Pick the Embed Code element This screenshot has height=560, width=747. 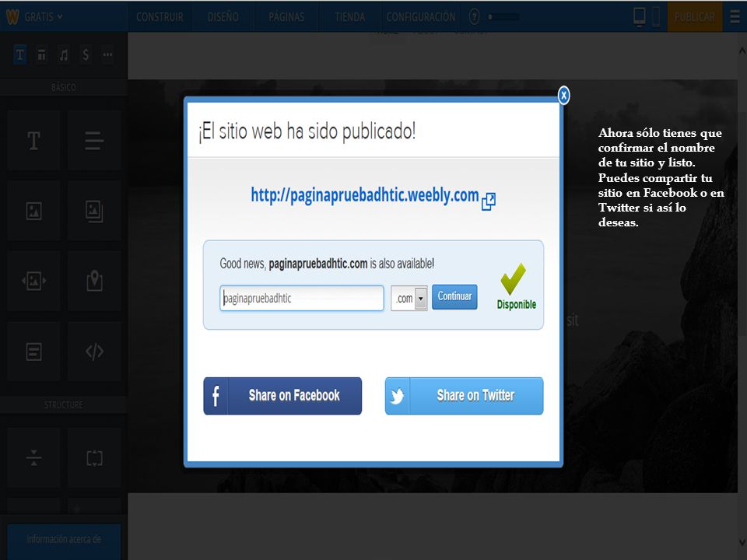[94, 352]
